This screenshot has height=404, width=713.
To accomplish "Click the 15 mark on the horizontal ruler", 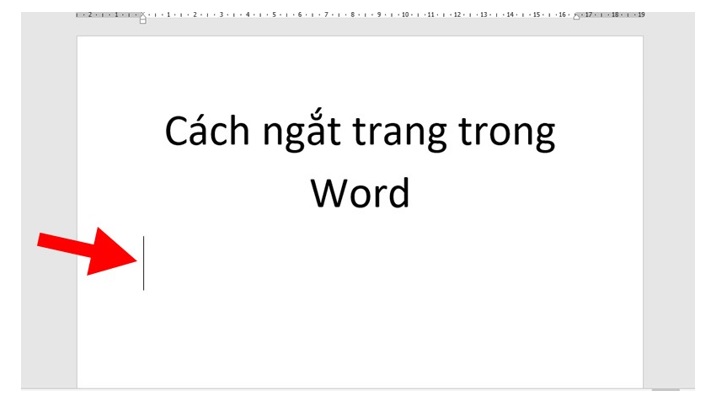I will pos(536,15).
